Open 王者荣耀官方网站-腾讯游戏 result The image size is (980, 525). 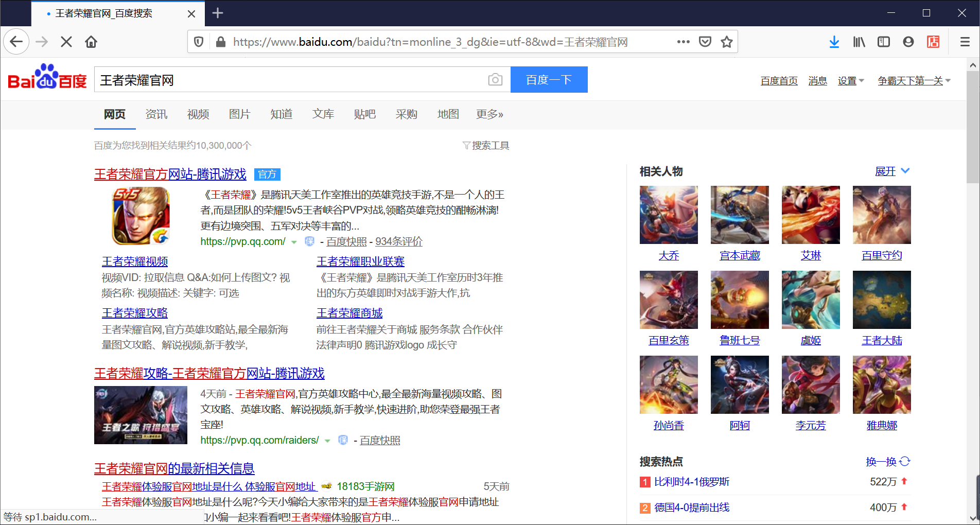(x=170, y=174)
